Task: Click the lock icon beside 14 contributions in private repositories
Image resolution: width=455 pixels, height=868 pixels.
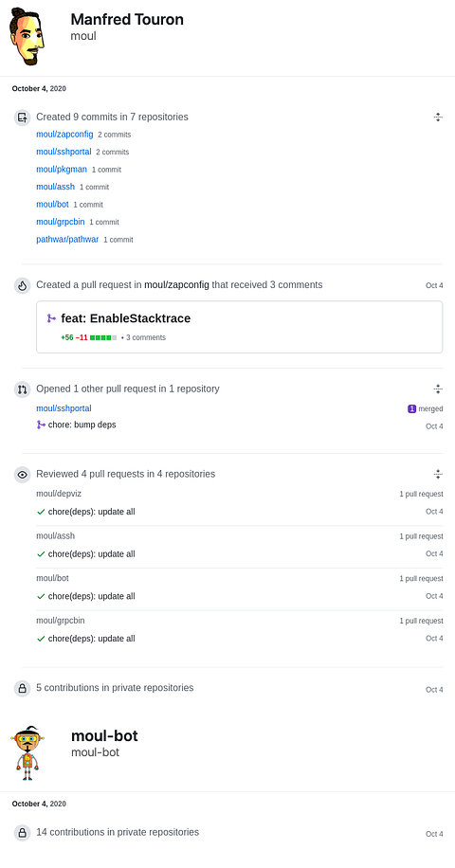Action: pos(22,833)
